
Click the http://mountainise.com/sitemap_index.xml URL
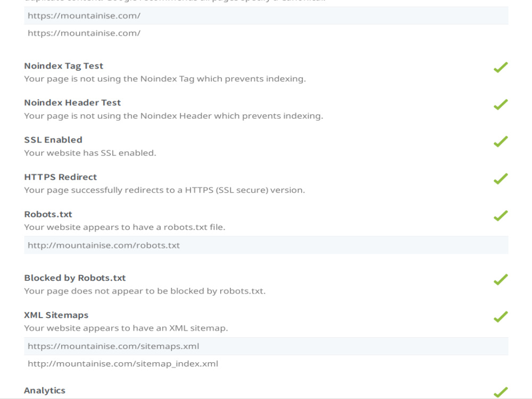(x=123, y=364)
